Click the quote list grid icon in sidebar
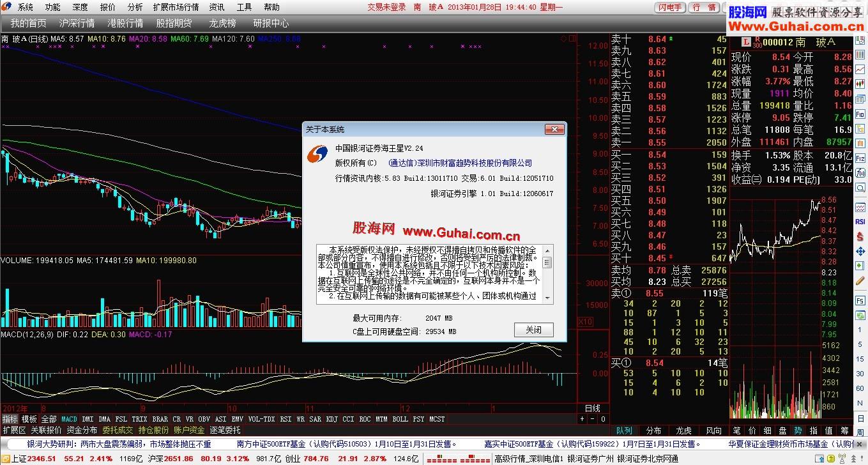Viewport: 868px width, 465px height. [860, 54]
